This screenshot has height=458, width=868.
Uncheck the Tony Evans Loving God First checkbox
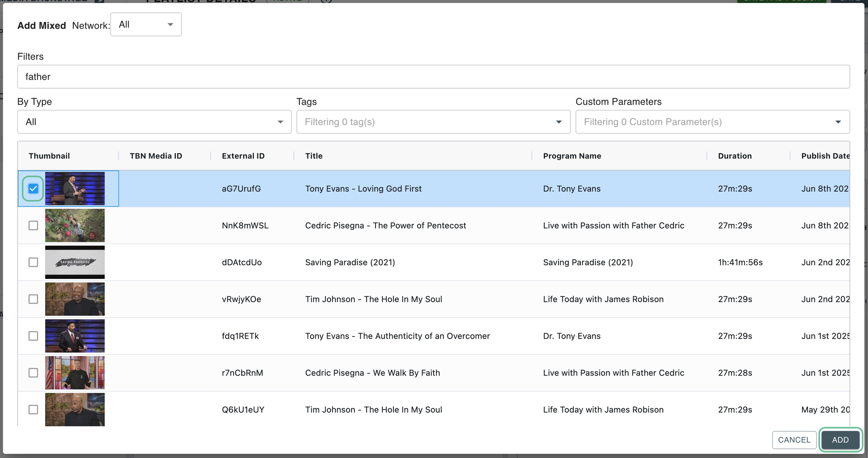point(33,189)
